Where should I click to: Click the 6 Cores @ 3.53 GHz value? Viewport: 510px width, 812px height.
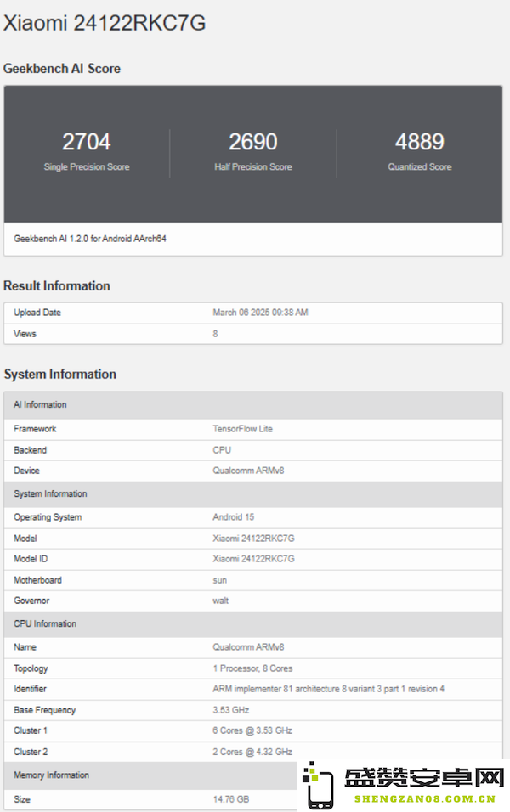pyautogui.click(x=252, y=730)
